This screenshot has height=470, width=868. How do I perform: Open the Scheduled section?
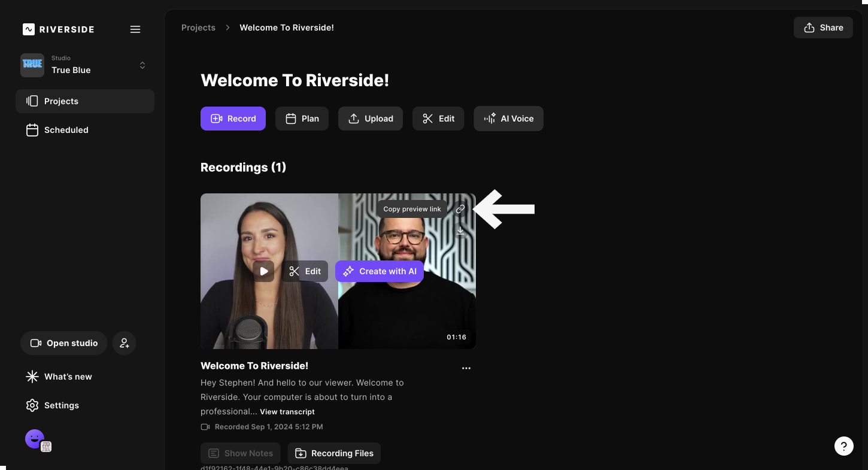(85, 130)
